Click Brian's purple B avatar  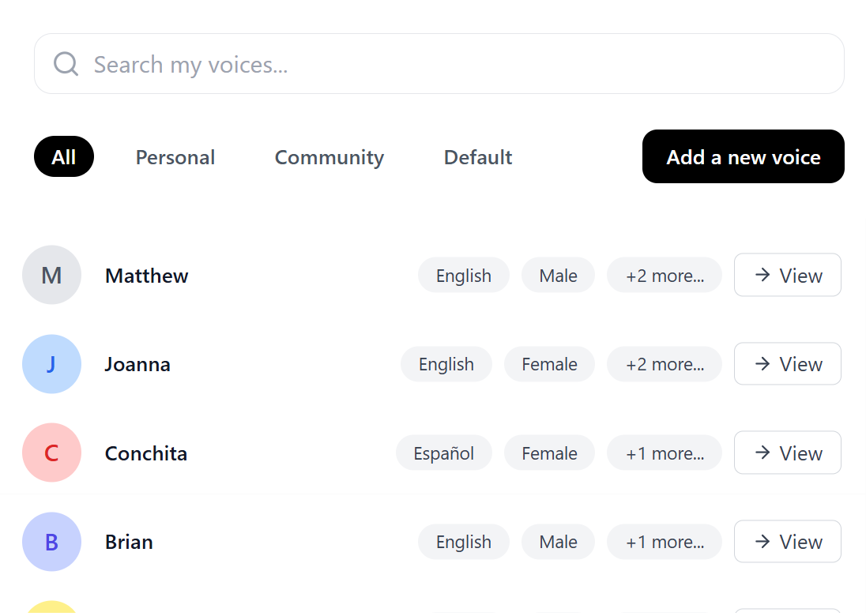[x=51, y=542]
